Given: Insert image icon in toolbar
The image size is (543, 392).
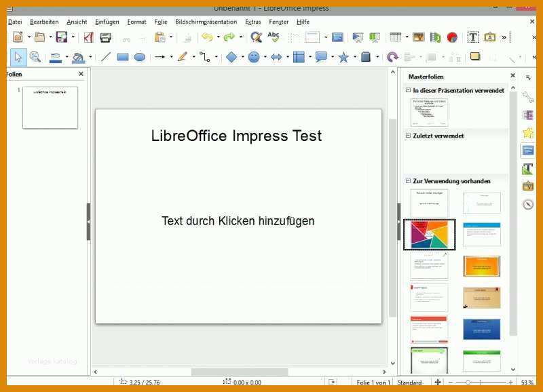Looking at the screenshot, I should pyautogui.click(x=418, y=37).
